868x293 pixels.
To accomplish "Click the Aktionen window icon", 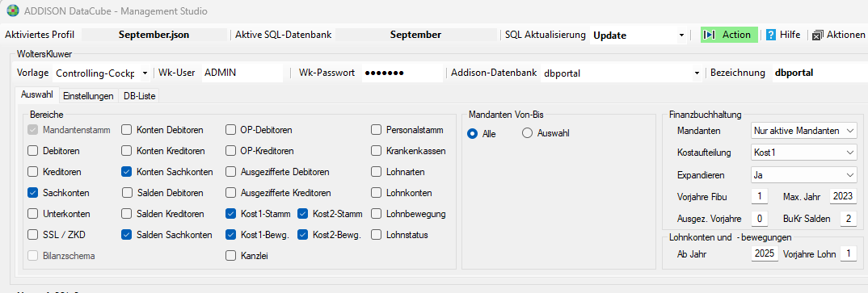I will tap(818, 36).
